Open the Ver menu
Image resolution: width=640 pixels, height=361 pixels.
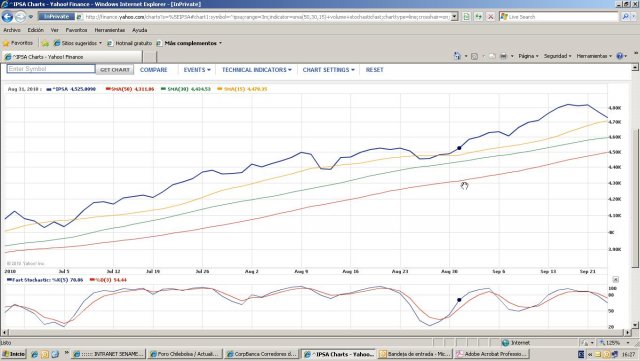pos(54,30)
